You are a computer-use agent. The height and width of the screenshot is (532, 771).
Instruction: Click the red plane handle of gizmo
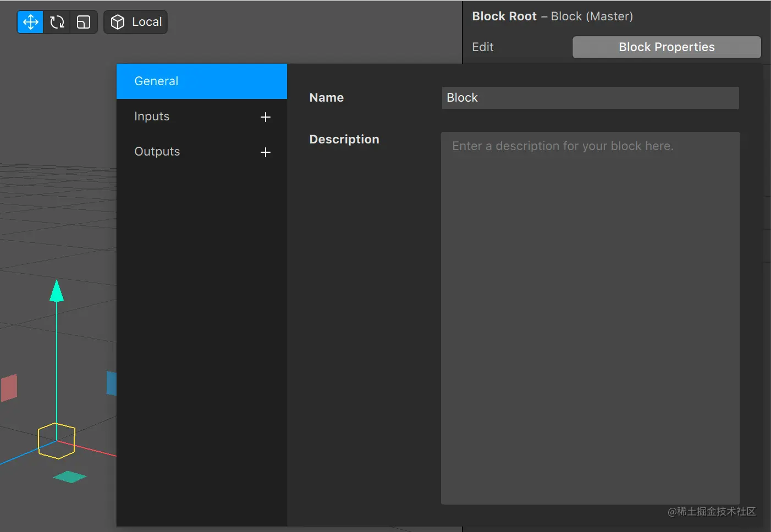point(9,388)
